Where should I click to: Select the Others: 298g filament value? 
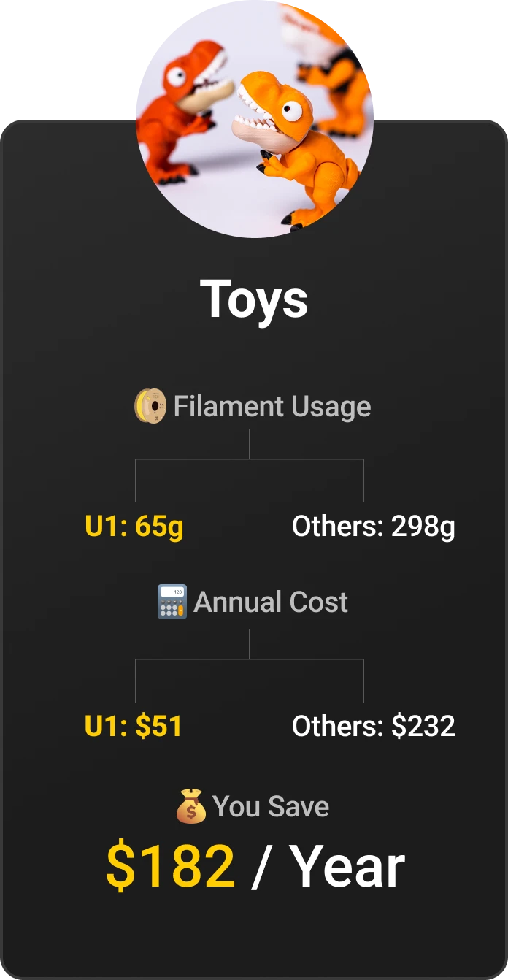pyautogui.click(x=373, y=527)
